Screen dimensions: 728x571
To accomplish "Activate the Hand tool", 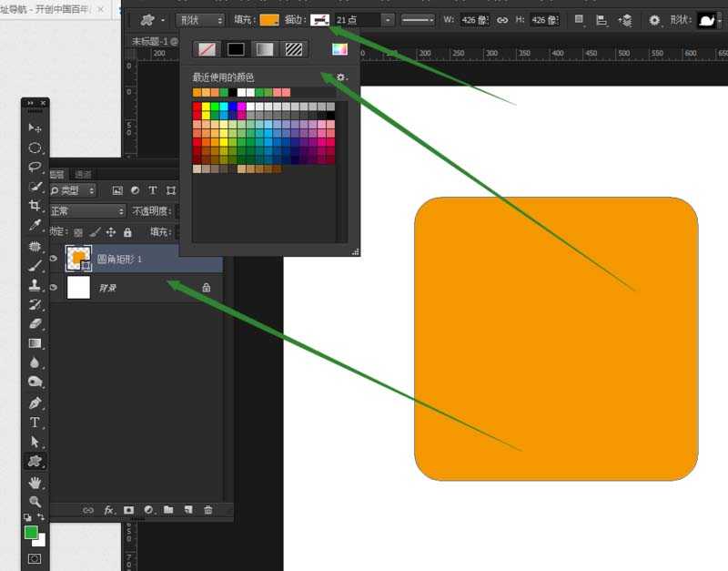I will coord(35,482).
